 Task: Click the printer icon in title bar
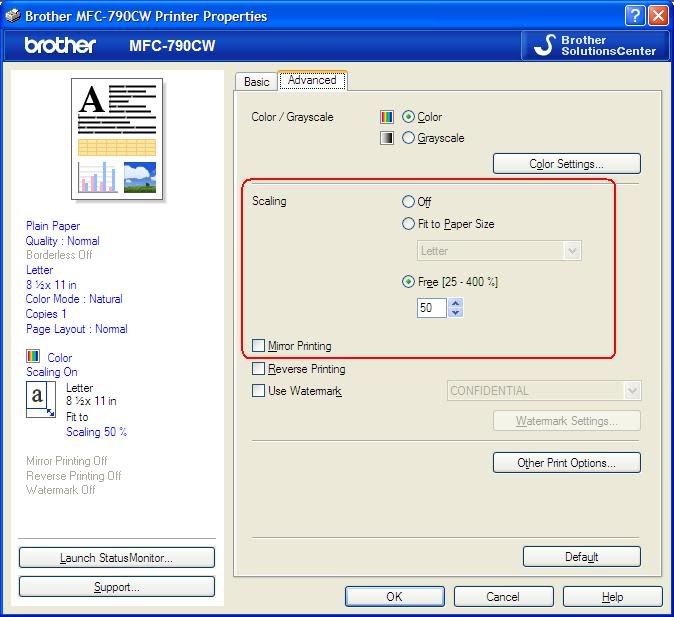(x=12, y=15)
